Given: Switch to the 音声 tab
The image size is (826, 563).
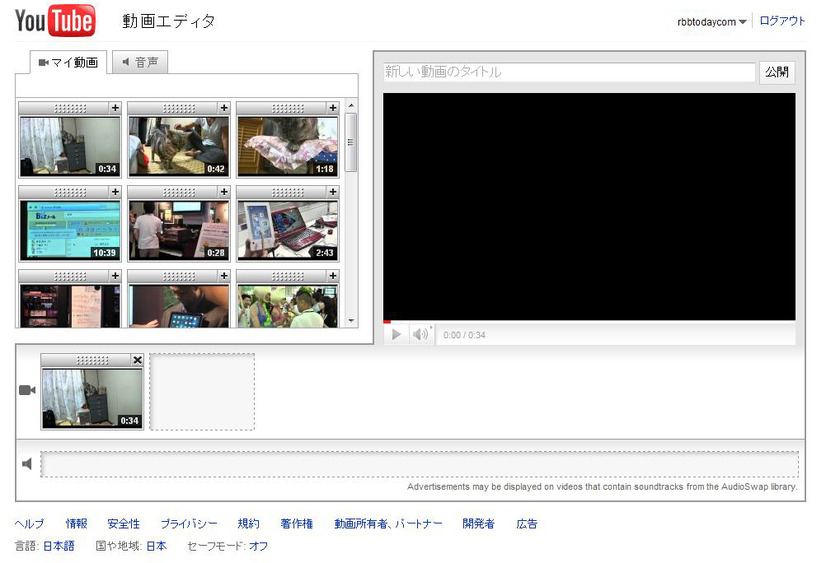Looking at the screenshot, I should click(140, 62).
